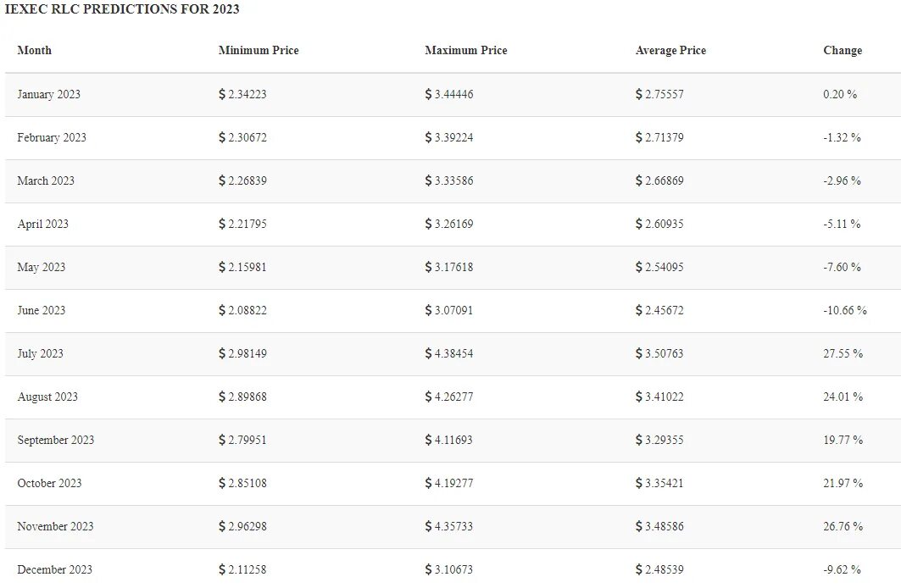Click the -10.66 % change cell
This screenshot has height=588, width=901.
coord(845,311)
